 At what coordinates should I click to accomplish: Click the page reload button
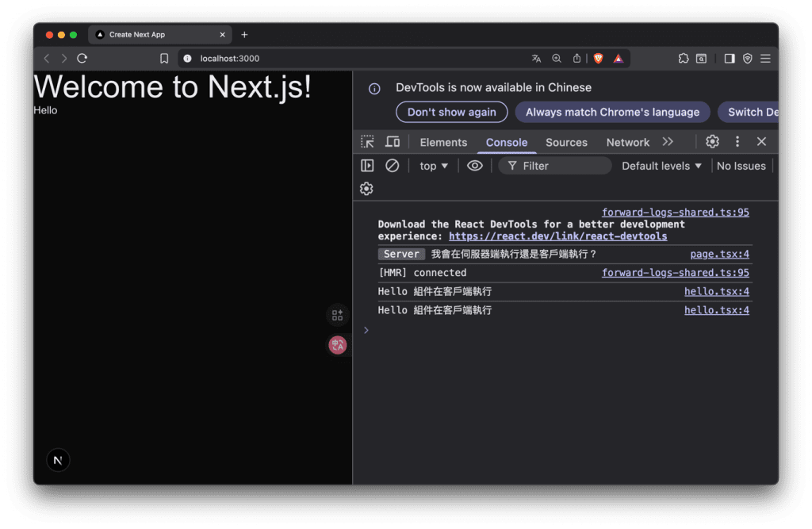82,59
